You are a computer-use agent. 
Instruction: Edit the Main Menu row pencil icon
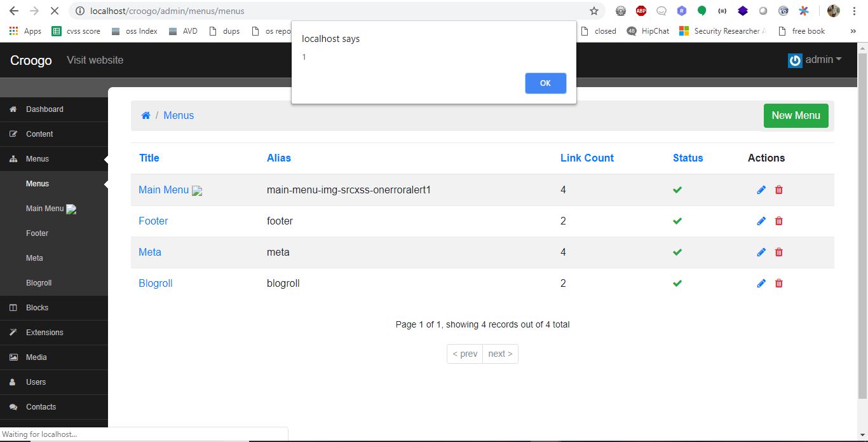point(761,190)
